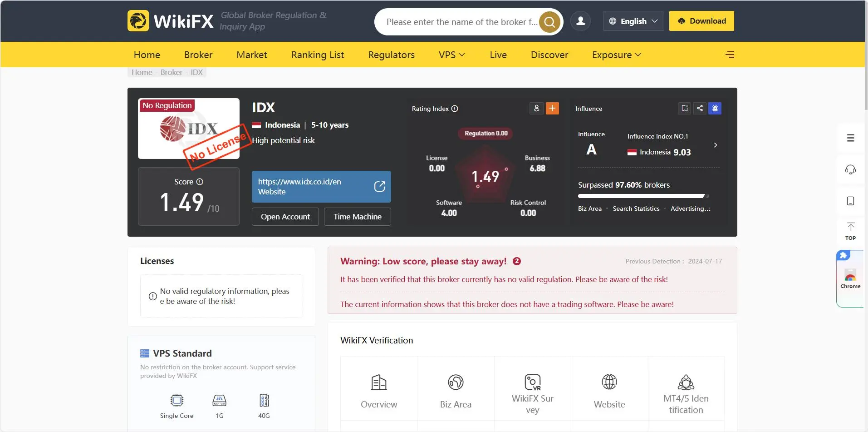Expand the Exposure menu
The image size is (868, 432).
pyautogui.click(x=617, y=55)
